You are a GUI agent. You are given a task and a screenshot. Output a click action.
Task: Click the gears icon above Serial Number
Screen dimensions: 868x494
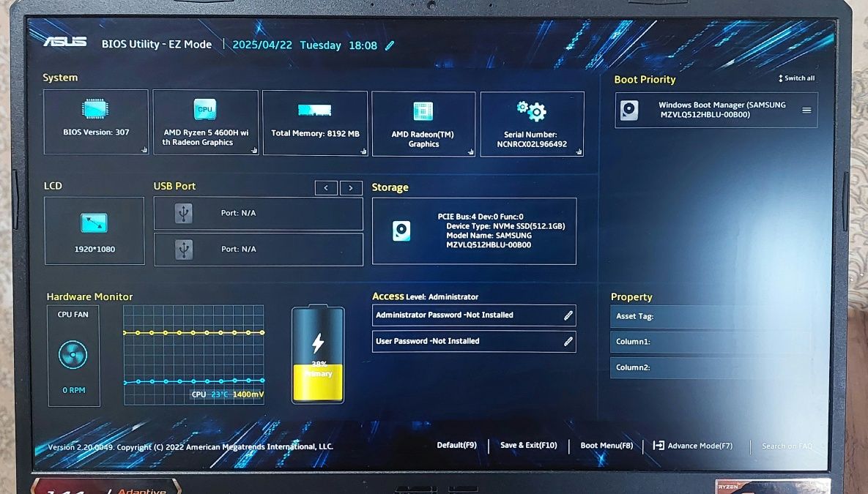click(x=532, y=111)
